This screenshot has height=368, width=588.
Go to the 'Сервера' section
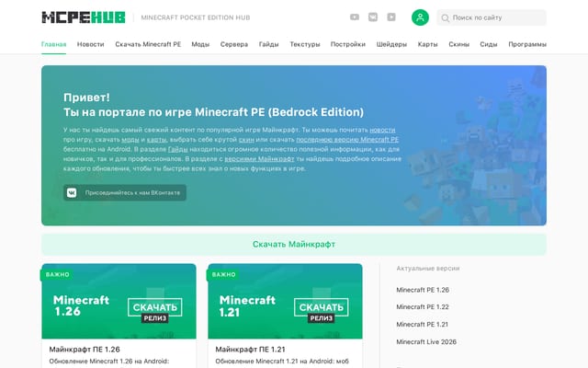click(234, 44)
